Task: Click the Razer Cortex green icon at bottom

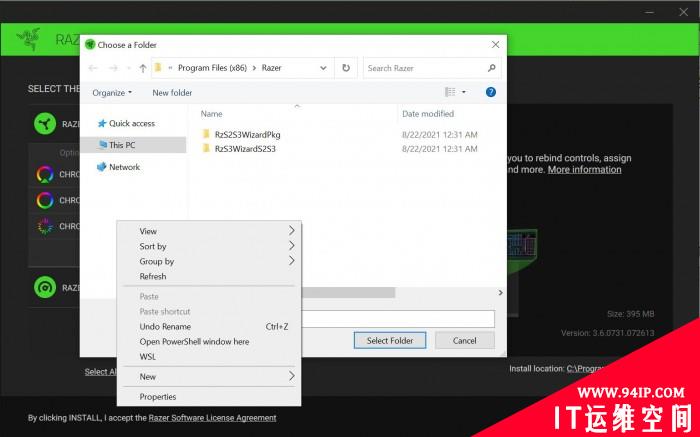Action: (x=45, y=287)
